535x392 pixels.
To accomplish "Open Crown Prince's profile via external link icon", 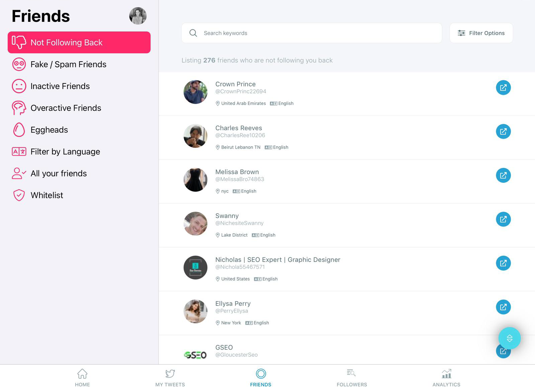I will pyautogui.click(x=503, y=88).
